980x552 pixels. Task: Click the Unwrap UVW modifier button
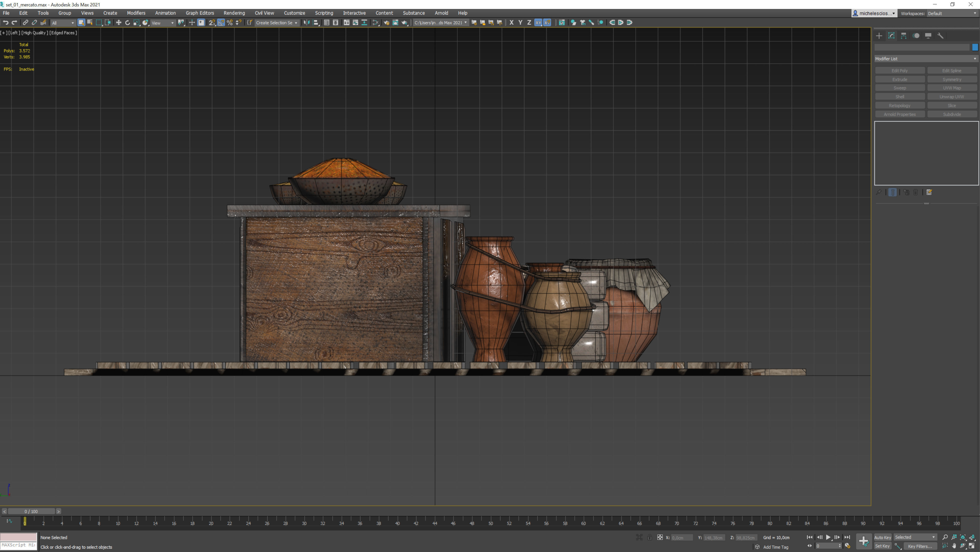(x=952, y=97)
